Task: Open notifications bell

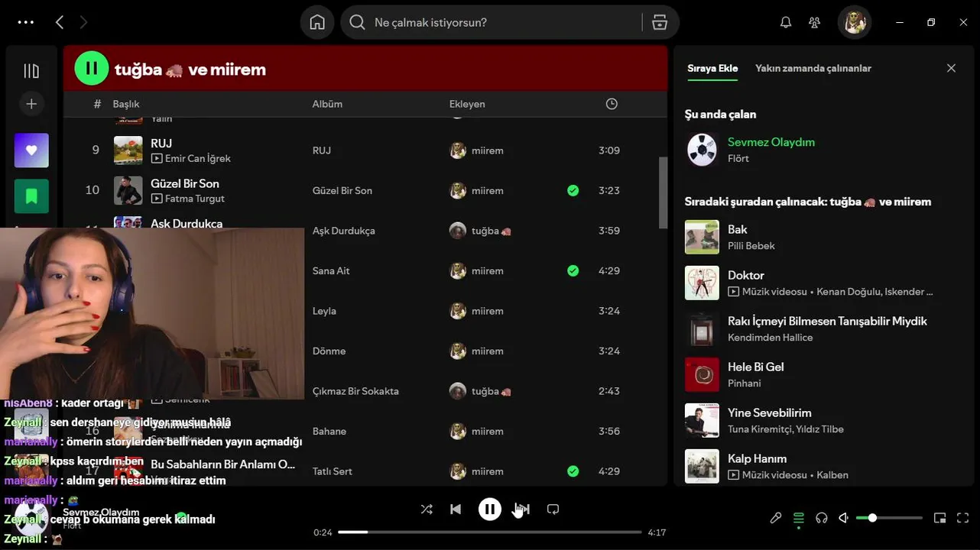Action: pos(785,22)
